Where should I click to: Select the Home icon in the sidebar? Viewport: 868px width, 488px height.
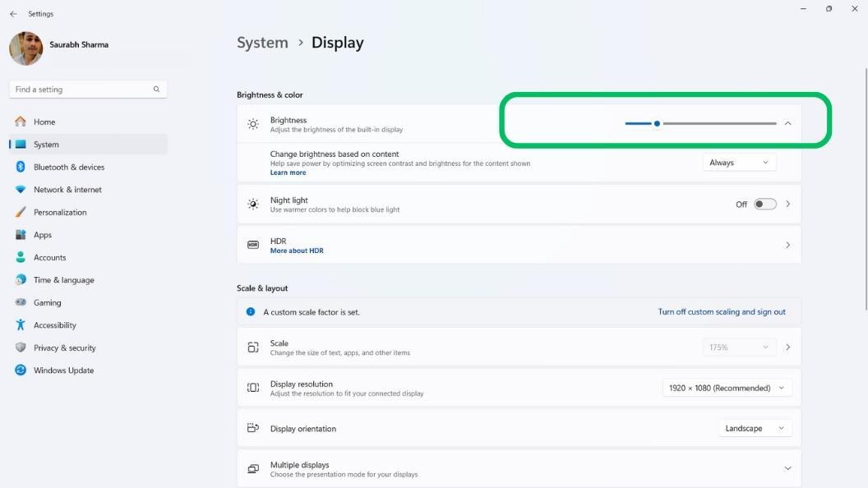(x=20, y=121)
